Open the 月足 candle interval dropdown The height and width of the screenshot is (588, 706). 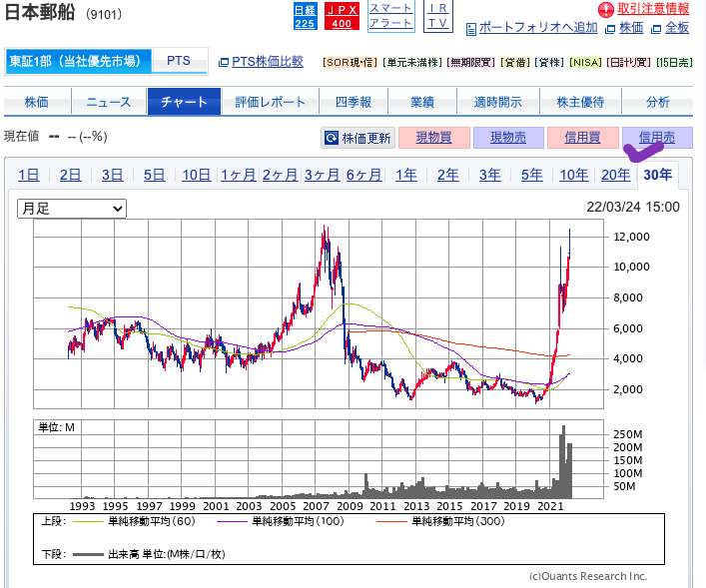coord(72,209)
